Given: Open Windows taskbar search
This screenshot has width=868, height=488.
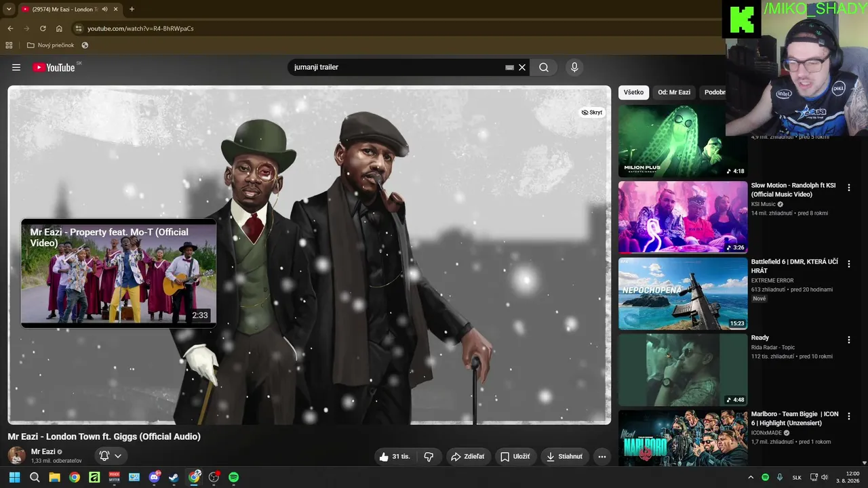Looking at the screenshot, I should click(x=35, y=477).
